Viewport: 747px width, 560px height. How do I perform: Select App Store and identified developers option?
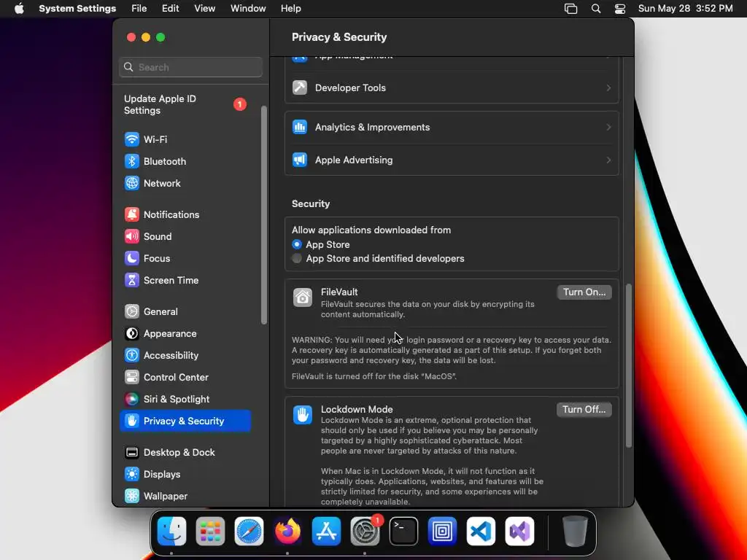pyautogui.click(x=297, y=259)
